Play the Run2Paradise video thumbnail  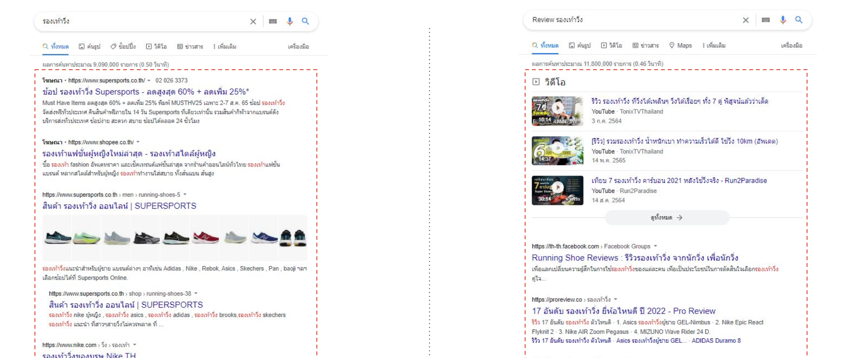click(557, 190)
